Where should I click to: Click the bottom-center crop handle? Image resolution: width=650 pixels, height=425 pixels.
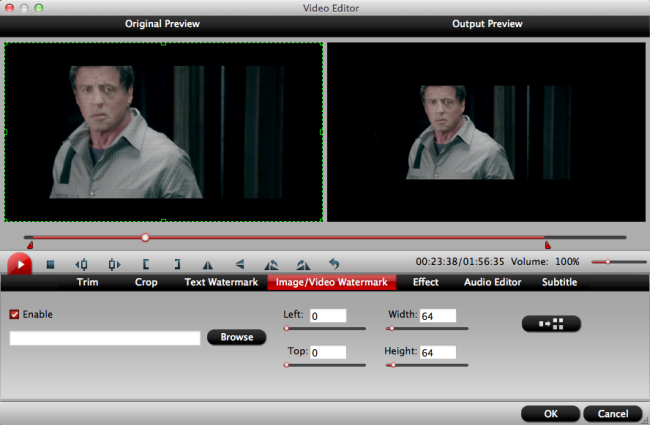point(163,221)
